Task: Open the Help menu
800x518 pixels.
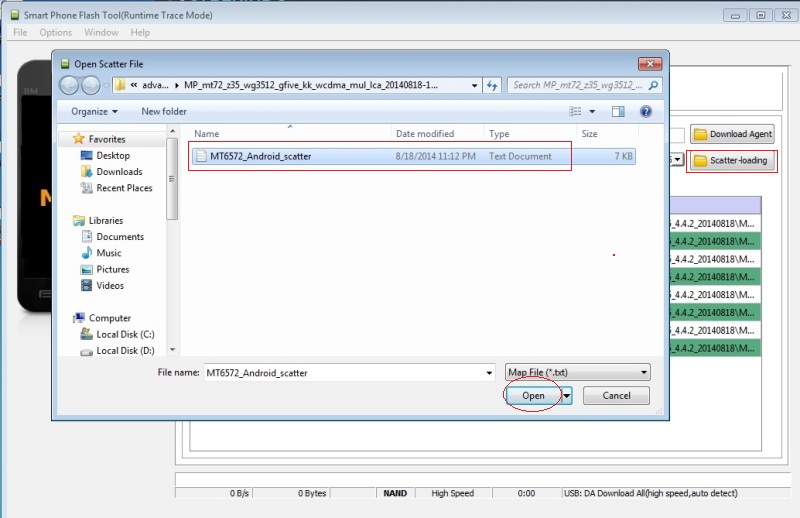Action: click(140, 32)
